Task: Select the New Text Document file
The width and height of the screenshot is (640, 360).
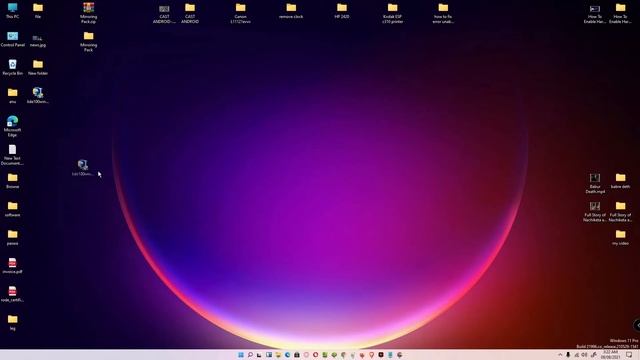Action: click(12, 155)
